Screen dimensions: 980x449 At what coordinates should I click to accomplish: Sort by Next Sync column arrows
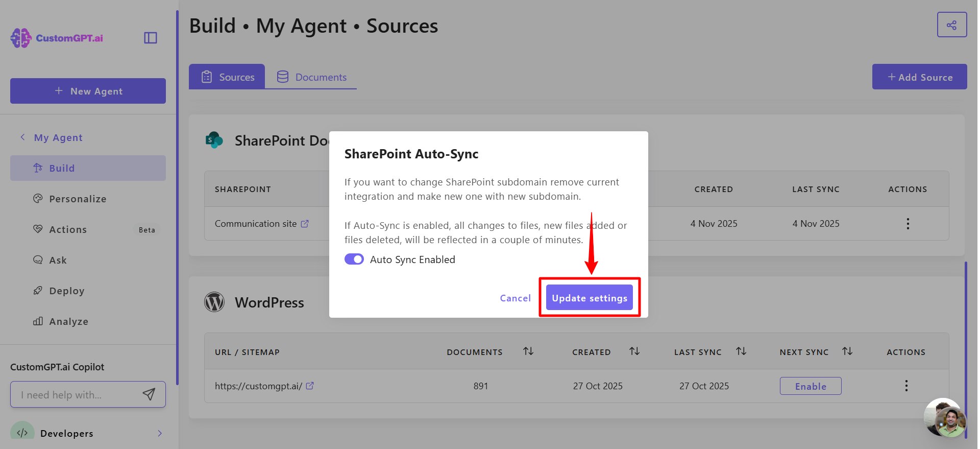tap(847, 351)
